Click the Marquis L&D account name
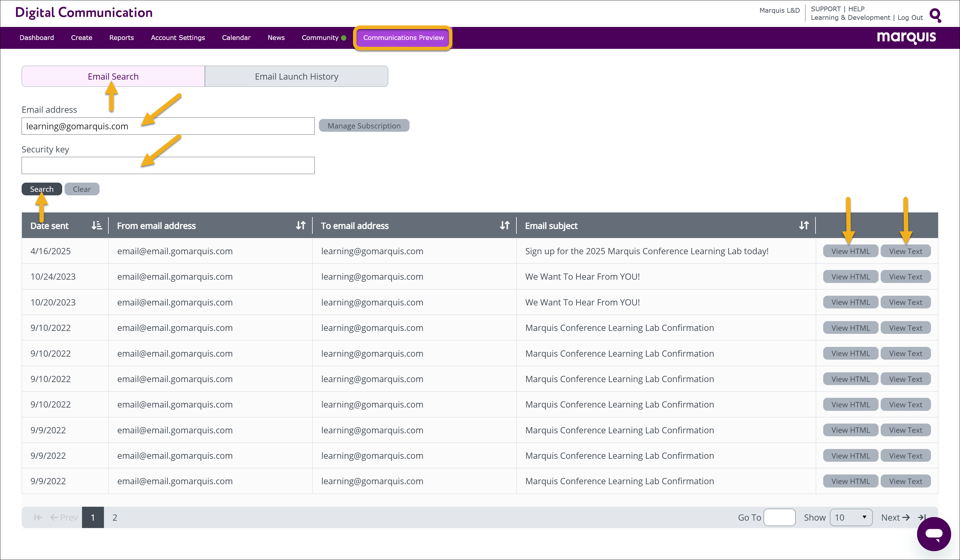This screenshot has height=560, width=960. pyautogui.click(x=779, y=10)
